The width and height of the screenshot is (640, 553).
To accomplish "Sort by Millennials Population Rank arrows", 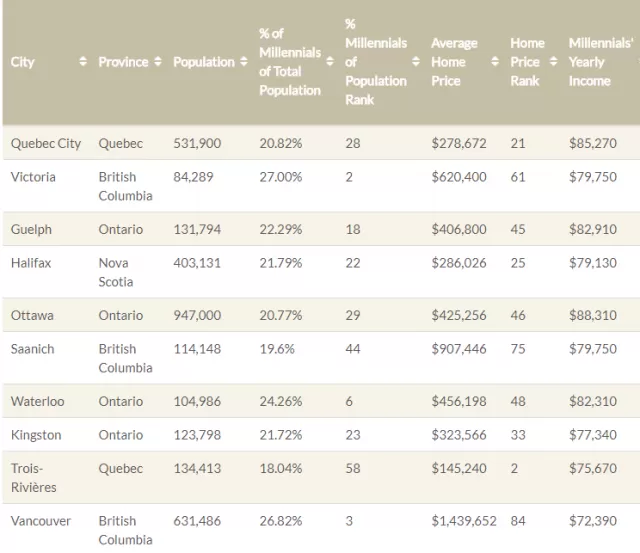I will click(x=416, y=62).
